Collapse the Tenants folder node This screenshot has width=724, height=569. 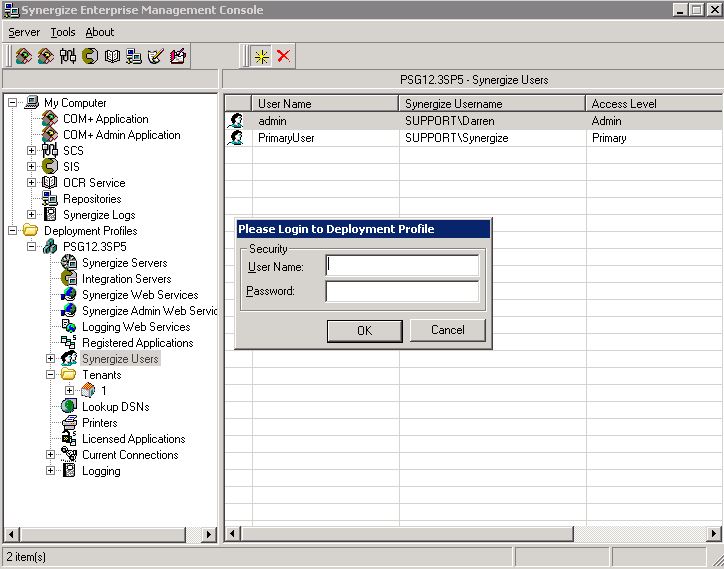[x=50, y=375]
